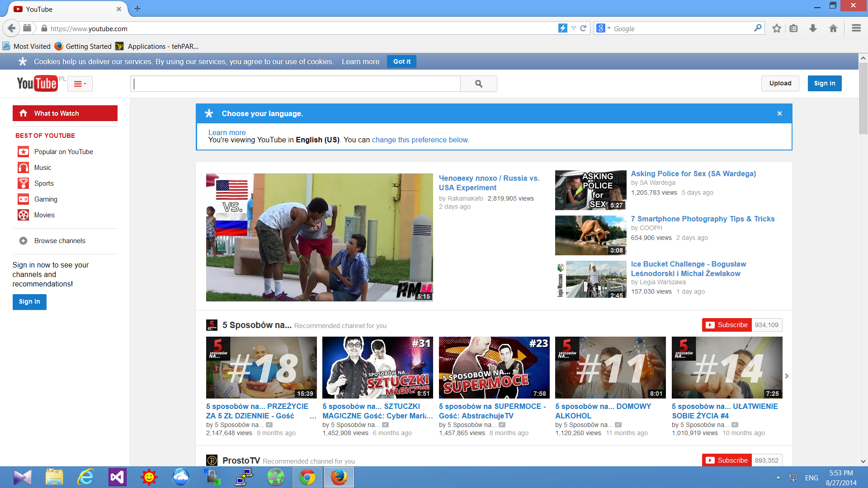Open the URL history dropdown arrow
The image size is (868, 488).
(x=573, y=28)
